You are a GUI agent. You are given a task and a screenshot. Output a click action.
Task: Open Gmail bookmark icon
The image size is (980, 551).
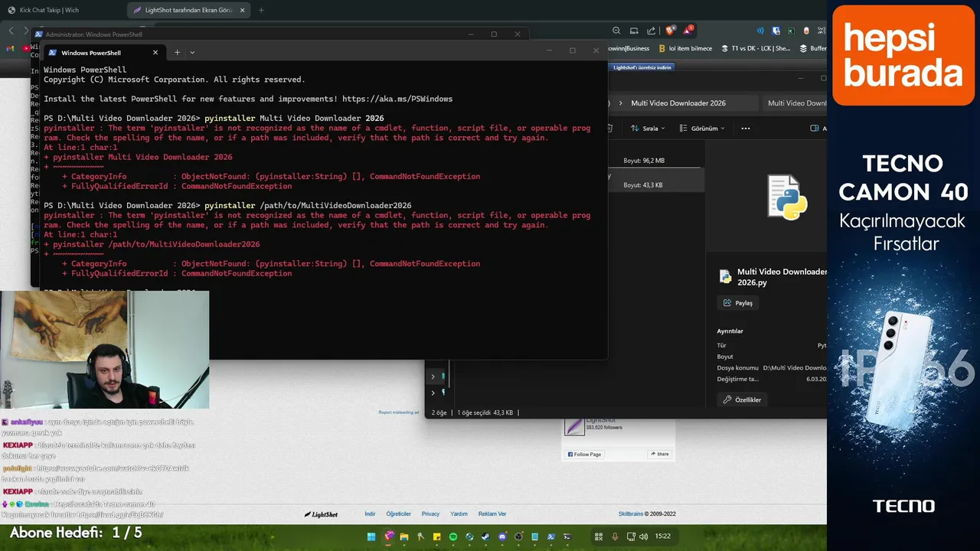pyautogui.click(x=11, y=48)
